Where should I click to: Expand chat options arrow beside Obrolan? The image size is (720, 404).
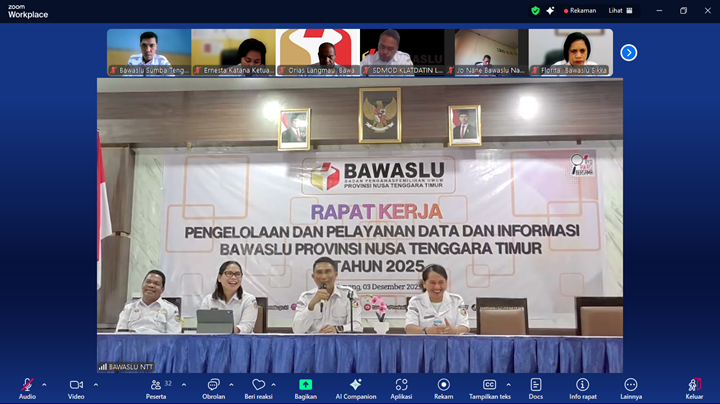(x=231, y=385)
